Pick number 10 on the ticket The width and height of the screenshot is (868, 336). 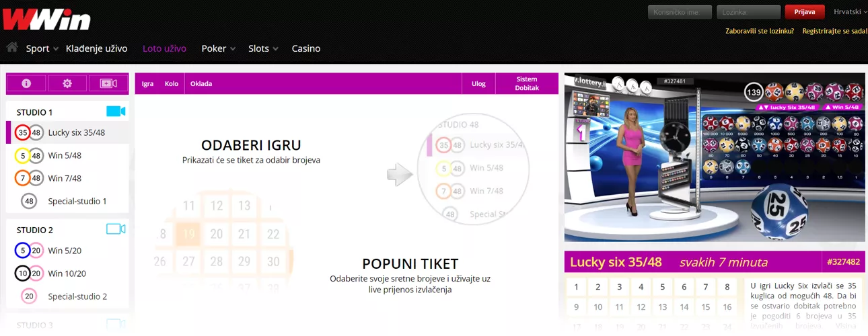pyautogui.click(x=598, y=307)
